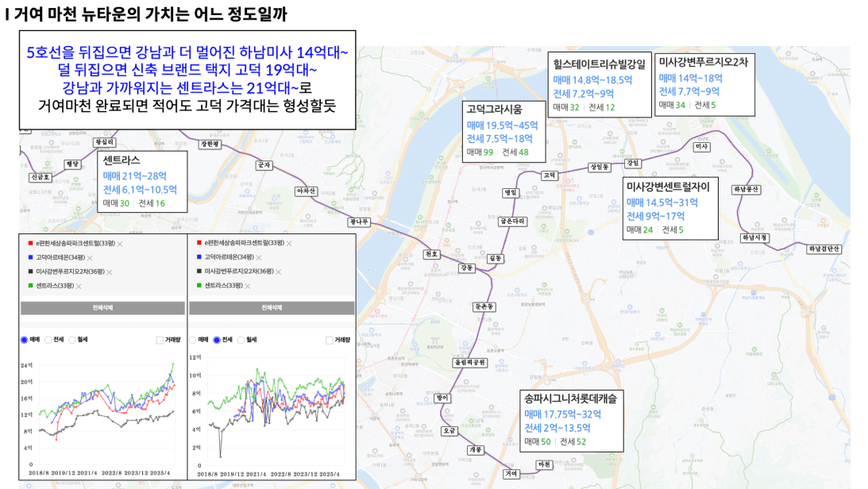
Task: Remove 미사강변푸르지오2차 from the 전세 chart legend
Action: pos(278,271)
